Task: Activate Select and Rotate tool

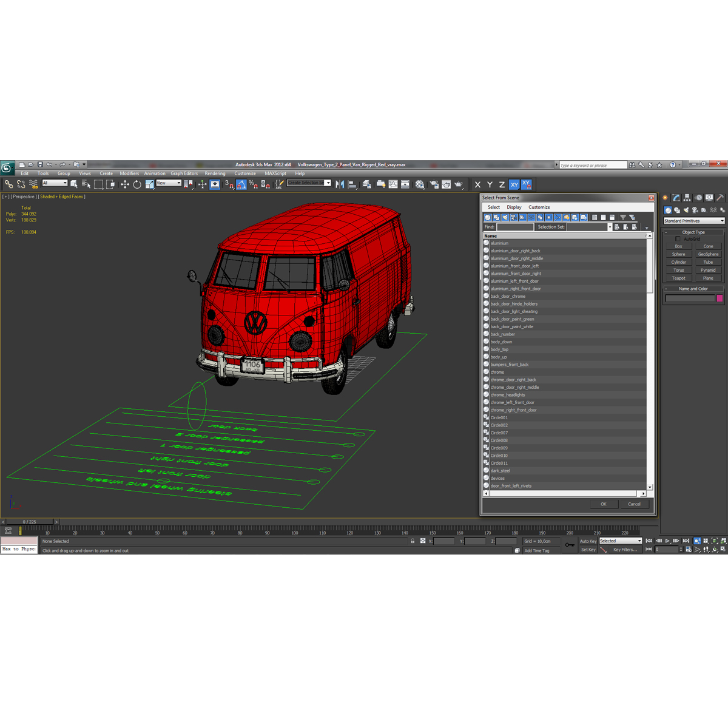Action: point(137,184)
